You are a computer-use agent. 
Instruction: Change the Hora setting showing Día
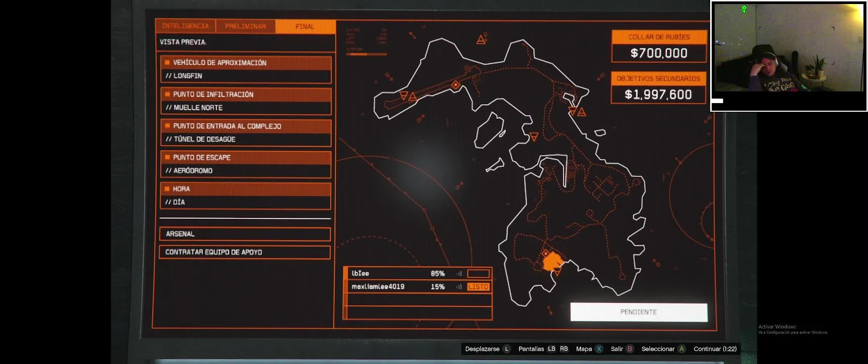point(246,196)
